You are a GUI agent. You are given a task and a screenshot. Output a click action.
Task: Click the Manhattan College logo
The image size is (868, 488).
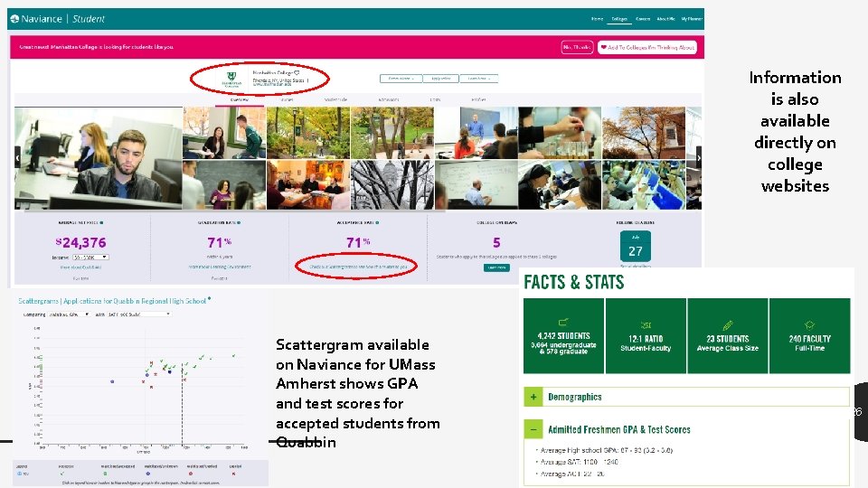click(x=231, y=80)
